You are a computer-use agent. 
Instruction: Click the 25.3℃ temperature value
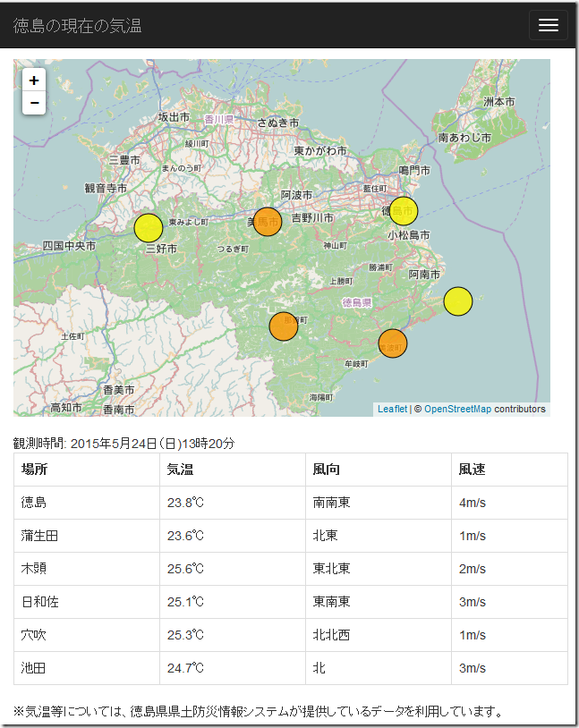pos(185,635)
